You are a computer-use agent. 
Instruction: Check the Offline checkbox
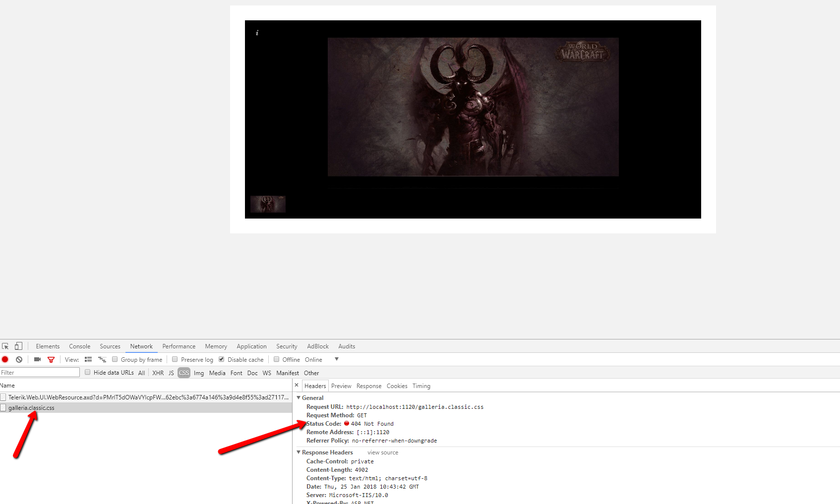pyautogui.click(x=277, y=359)
